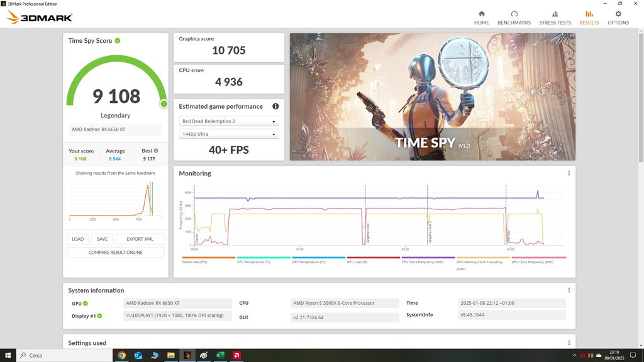644x362 pixels.
Task: Click the Best score 9 177
Action: pyautogui.click(x=149, y=159)
